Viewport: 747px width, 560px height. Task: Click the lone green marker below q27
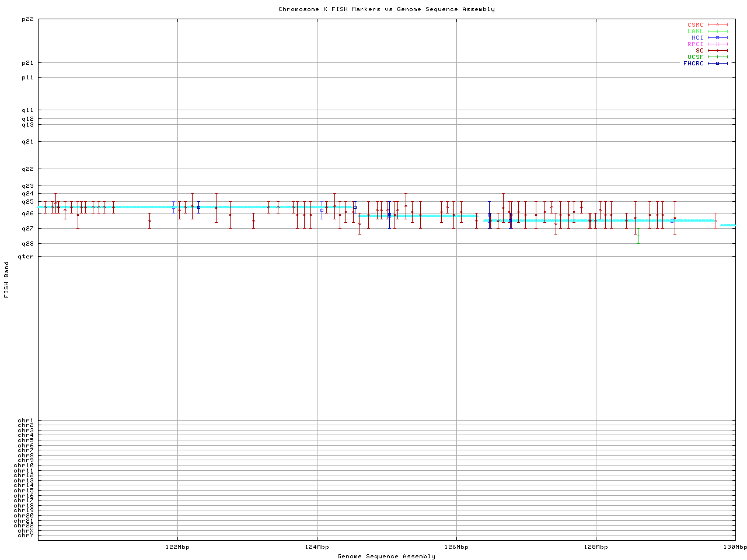click(638, 236)
